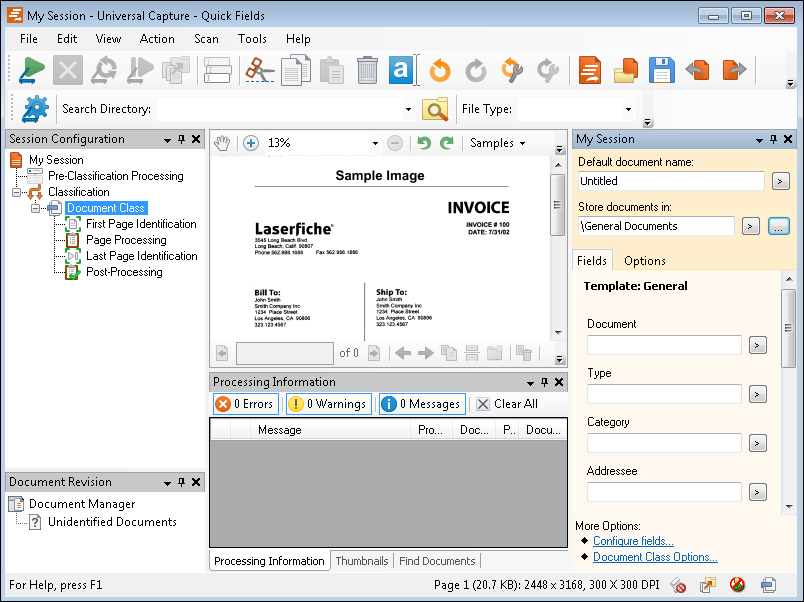Image resolution: width=804 pixels, height=602 pixels.
Task: Open the zoom percentage dropdown
Action: (x=376, y=143)
